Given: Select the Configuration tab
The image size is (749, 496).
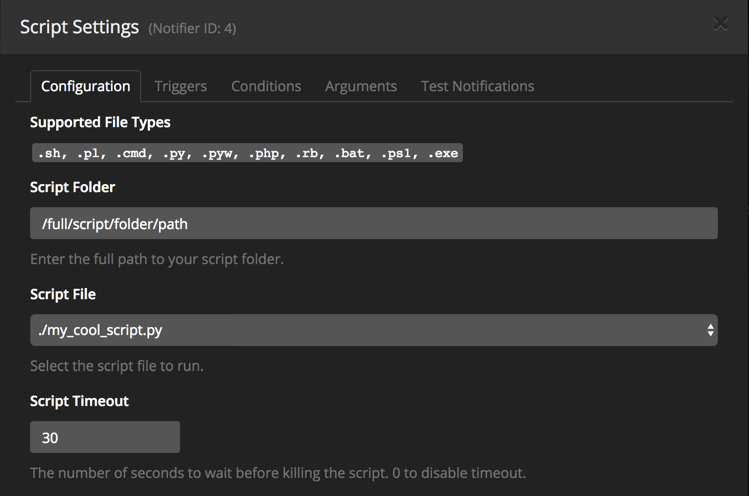Looking at the screenshot, I should point(85,86).
